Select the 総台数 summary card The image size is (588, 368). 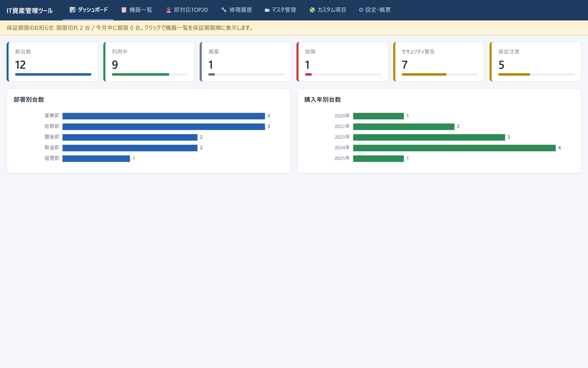tap(53, 62)
